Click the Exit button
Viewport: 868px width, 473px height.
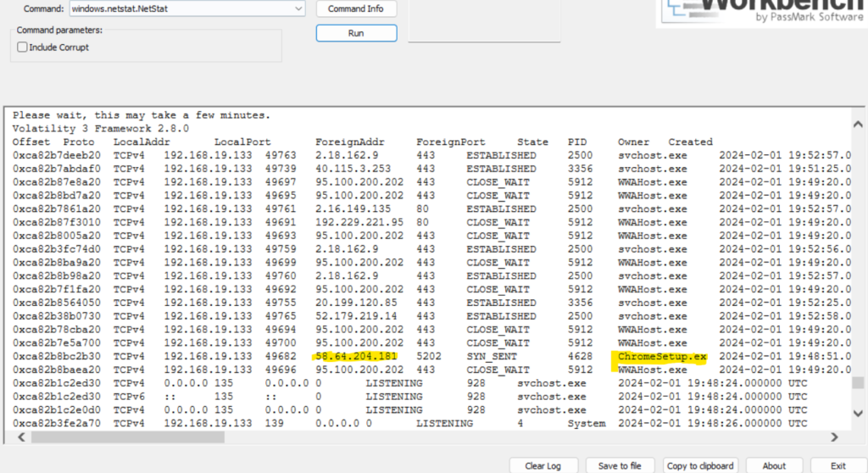[x=837, y=465]
